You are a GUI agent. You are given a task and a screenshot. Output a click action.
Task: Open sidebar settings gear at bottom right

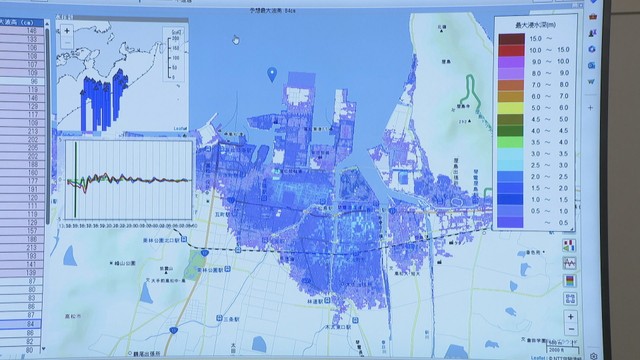(x=593, y=356)
